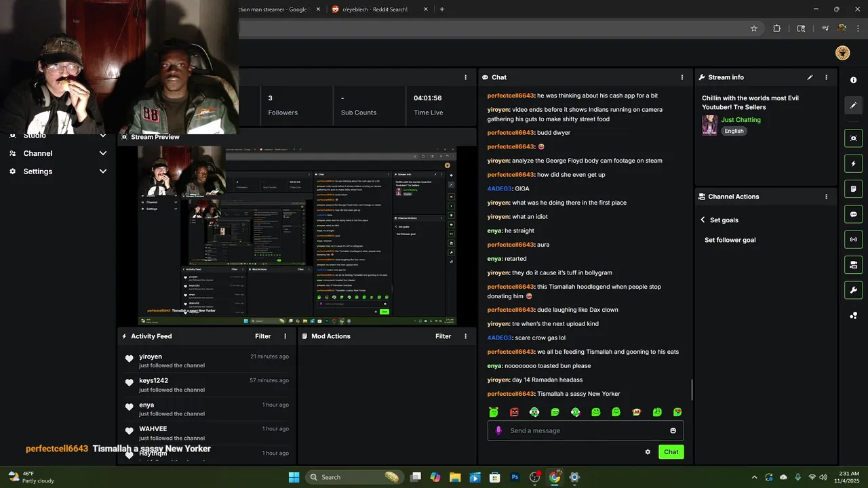The width and height of the screenshot is (868, 488).
Task: Close the r/eyeblech Reddit tab
Action: [426, 9]
